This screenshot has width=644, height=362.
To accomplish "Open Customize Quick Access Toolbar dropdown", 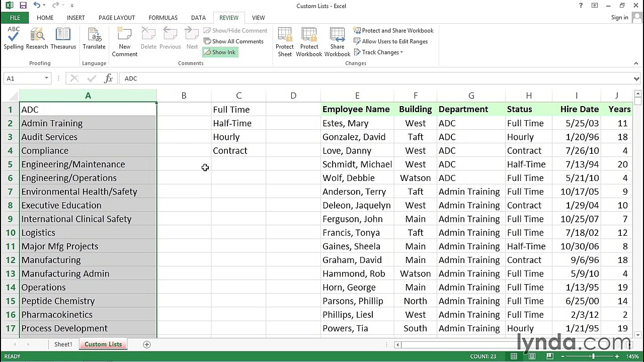I will pos(72,6).
